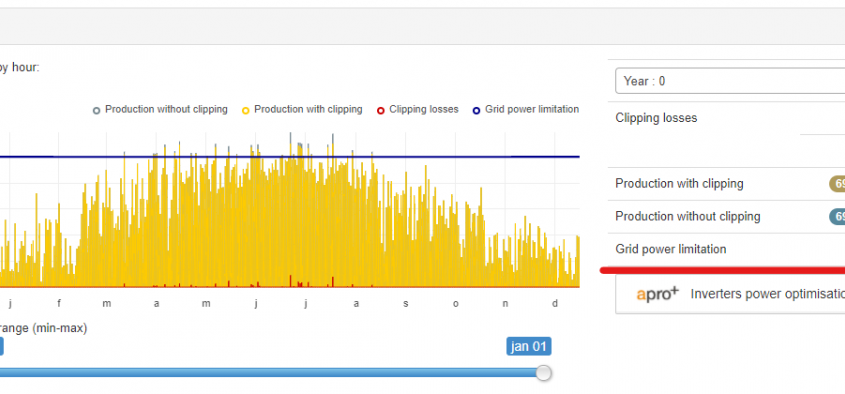Click the apro+ logo icon
The height and width of the screenshot is (394, 845).
coord(657,294)
